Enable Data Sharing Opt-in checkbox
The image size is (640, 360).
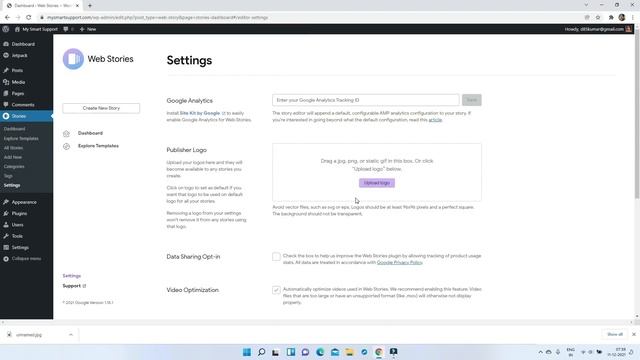click(x=276, y=256)
